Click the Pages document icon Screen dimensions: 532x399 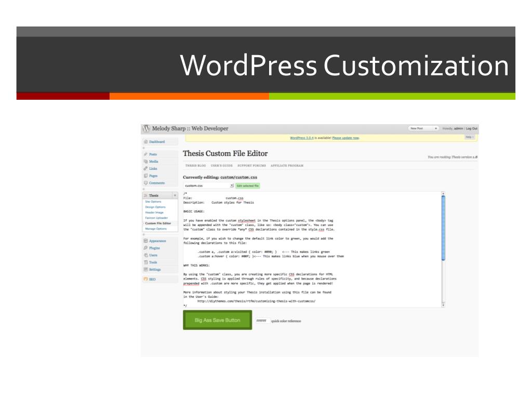coord(145,176)
